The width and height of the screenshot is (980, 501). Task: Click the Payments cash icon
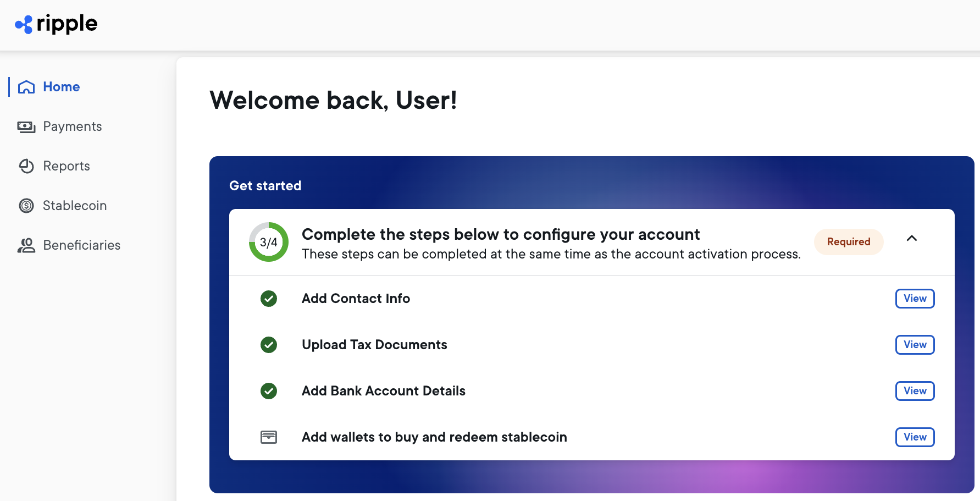click(x=26, y=127)
